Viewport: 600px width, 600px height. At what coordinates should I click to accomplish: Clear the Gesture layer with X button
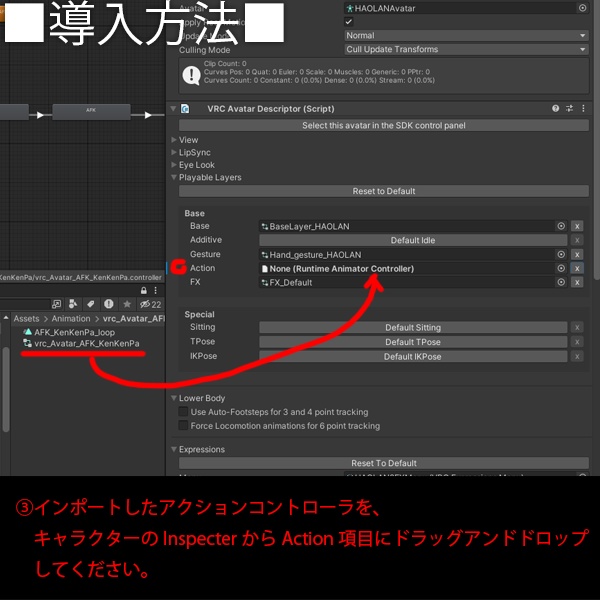pyautogui.click(x=577, y=254)
